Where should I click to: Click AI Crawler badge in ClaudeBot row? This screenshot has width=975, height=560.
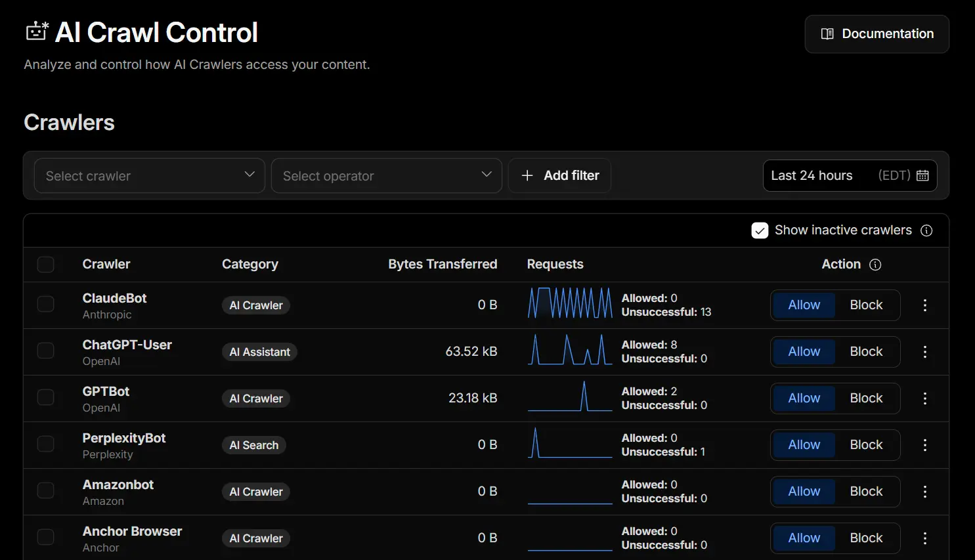point(255,305)
